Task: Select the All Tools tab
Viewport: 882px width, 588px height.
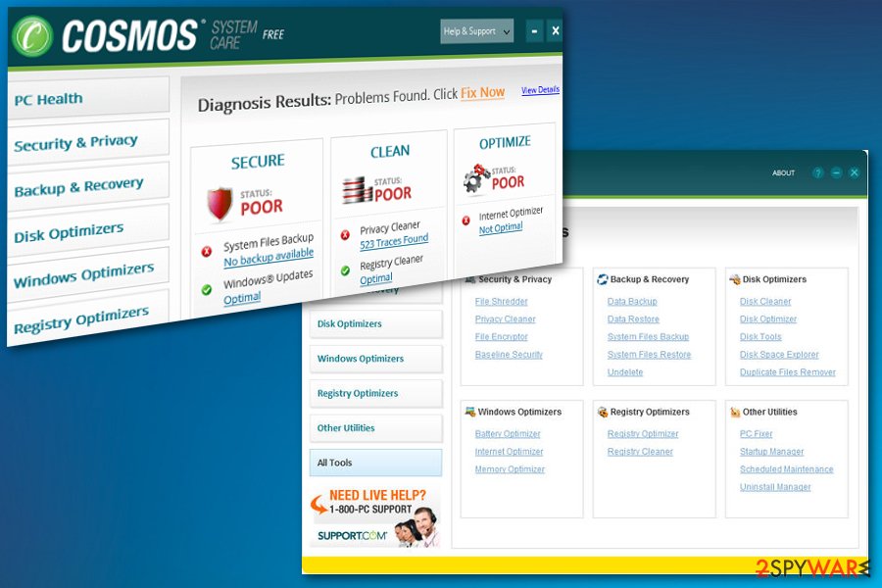Action: [x=375, y=463]
